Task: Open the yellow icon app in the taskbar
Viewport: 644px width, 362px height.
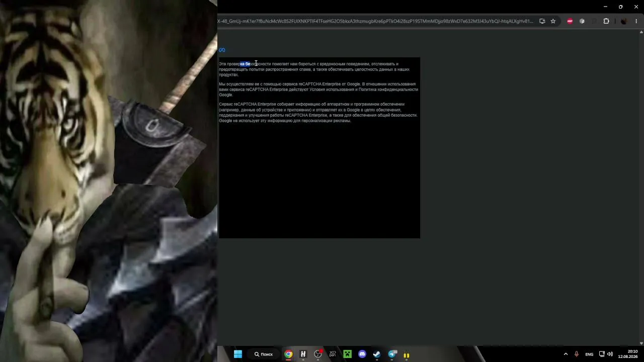Action: (x=407, y=354)
